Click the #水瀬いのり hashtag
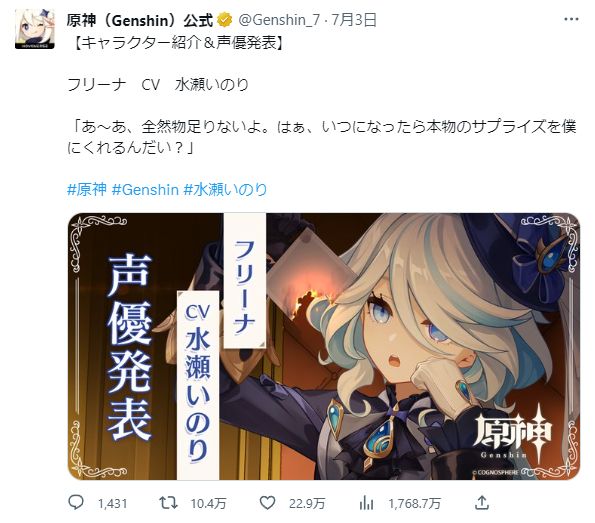 tap(225, 189)
